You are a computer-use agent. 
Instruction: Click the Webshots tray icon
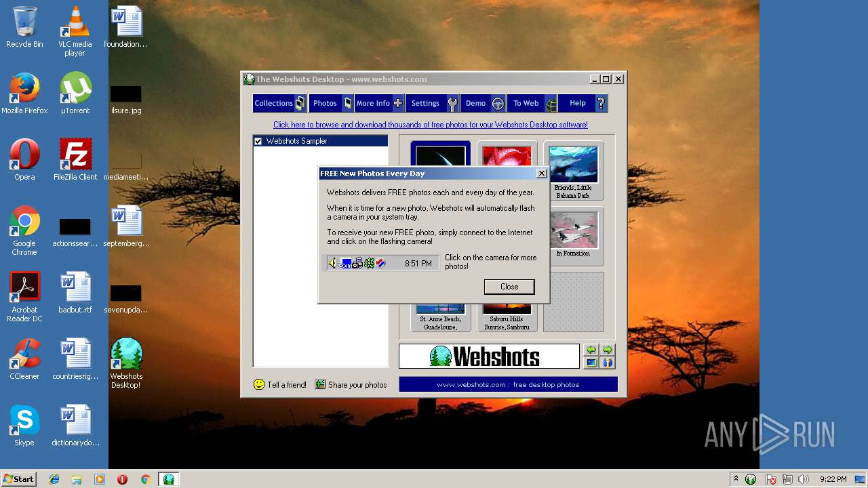[x=751, y=479]
